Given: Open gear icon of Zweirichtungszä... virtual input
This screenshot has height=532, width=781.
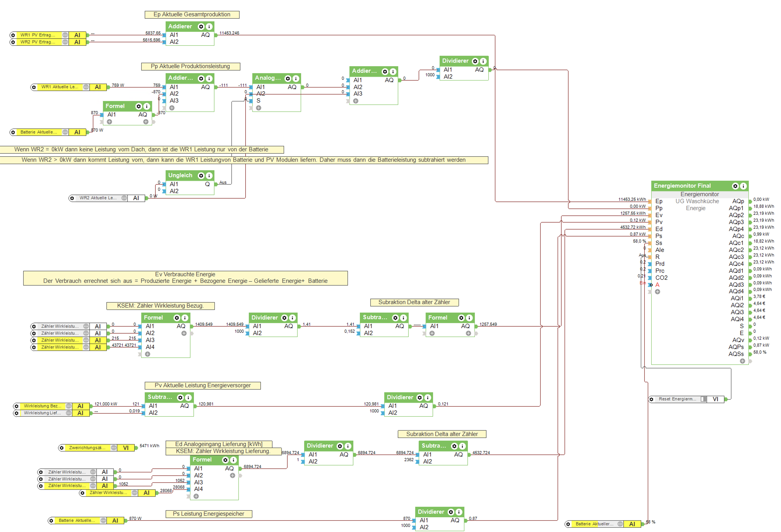Looking at the screenshot, I should (x=62, y=448).
